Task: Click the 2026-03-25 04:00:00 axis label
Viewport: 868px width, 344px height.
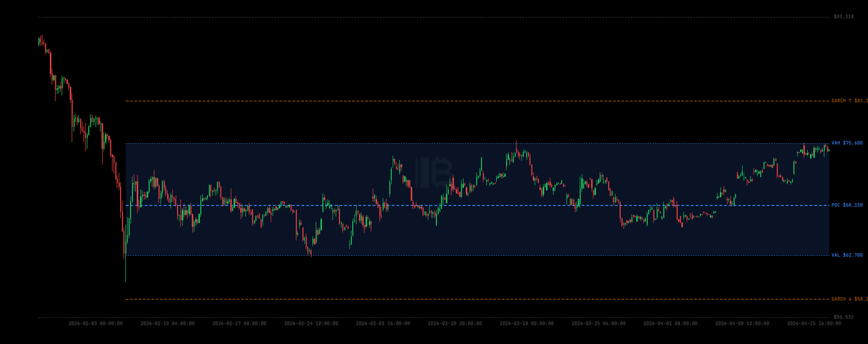Action: click(598, 324)
